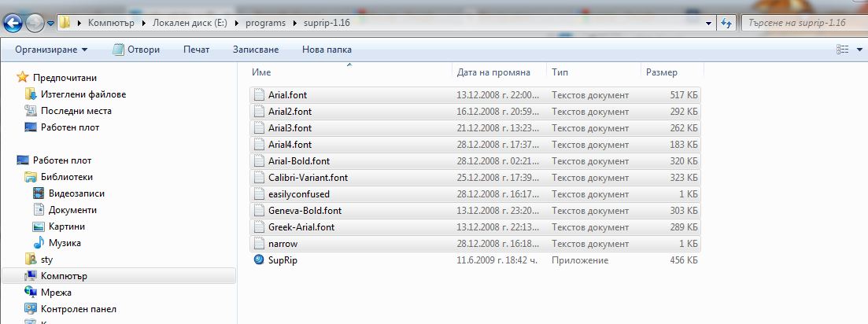Click the Arial.font file name
Viewport: 868px width, 324px height.
click(287, 95)
